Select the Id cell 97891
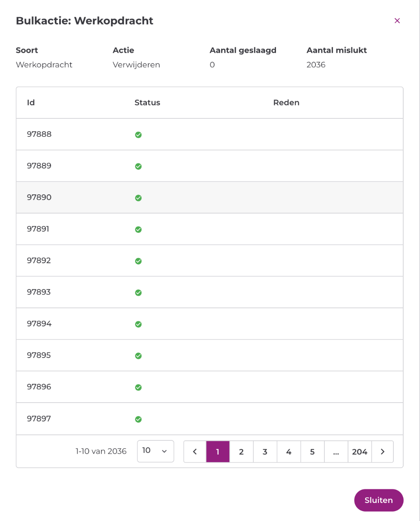 tap(38, 229)
